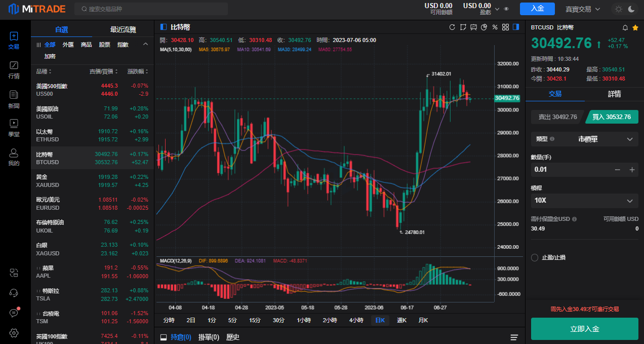The width and height of the screenshot is (644, 344).
Task: Open the 市價單 order type dropdown
Action: tap(584, 139)
